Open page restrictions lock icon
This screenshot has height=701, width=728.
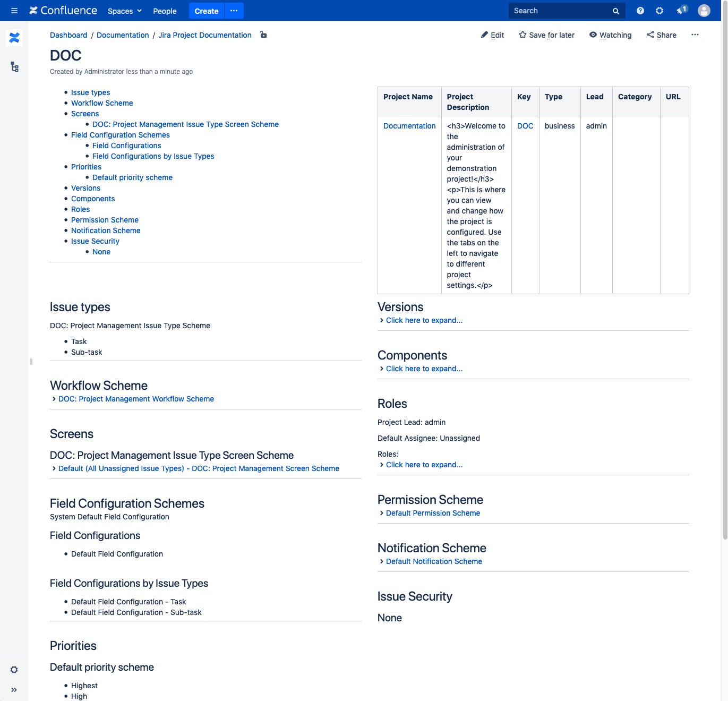pyautogui.click(x=263, y=35)
